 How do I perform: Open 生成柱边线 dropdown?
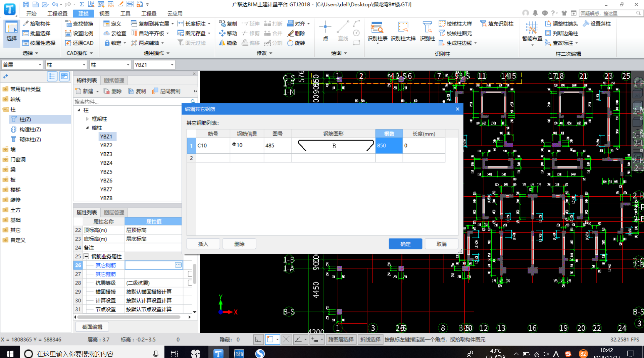tap(476, 43)
